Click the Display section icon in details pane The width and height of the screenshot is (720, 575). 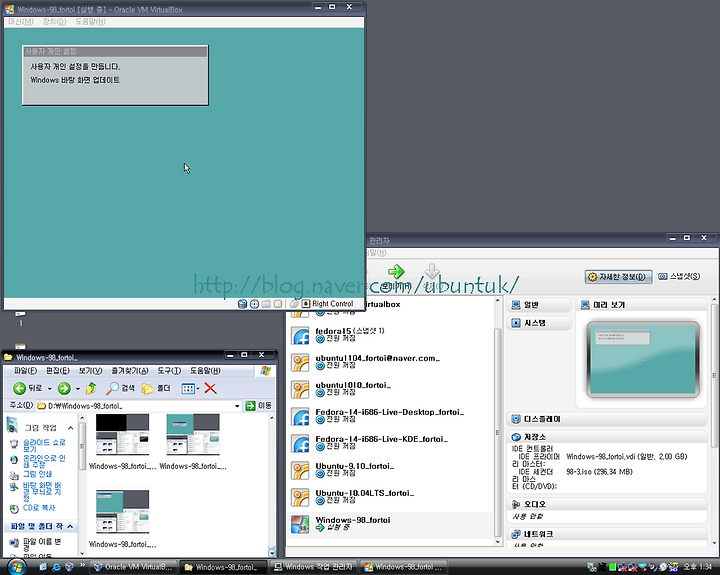[x=516, y=419]
